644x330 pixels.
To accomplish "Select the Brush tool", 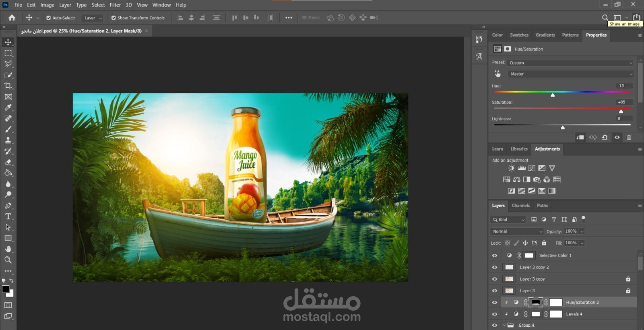I will (x=8, y=129).
